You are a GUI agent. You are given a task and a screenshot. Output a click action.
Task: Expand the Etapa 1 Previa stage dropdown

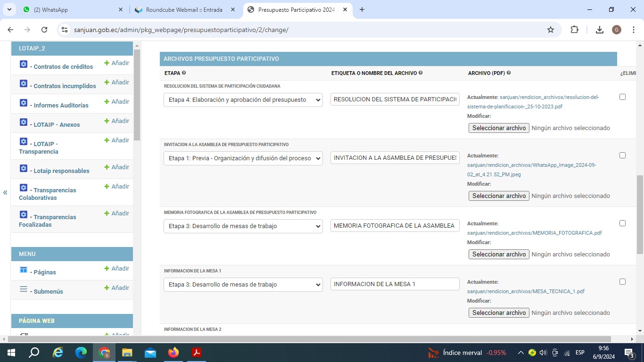click(x=243, y=158)
